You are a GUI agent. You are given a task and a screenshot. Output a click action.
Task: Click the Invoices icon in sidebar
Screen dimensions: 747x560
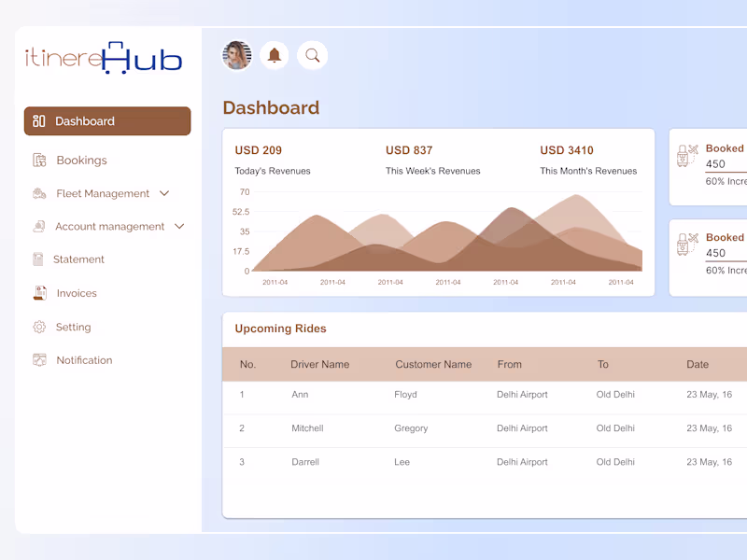point(38,293)
